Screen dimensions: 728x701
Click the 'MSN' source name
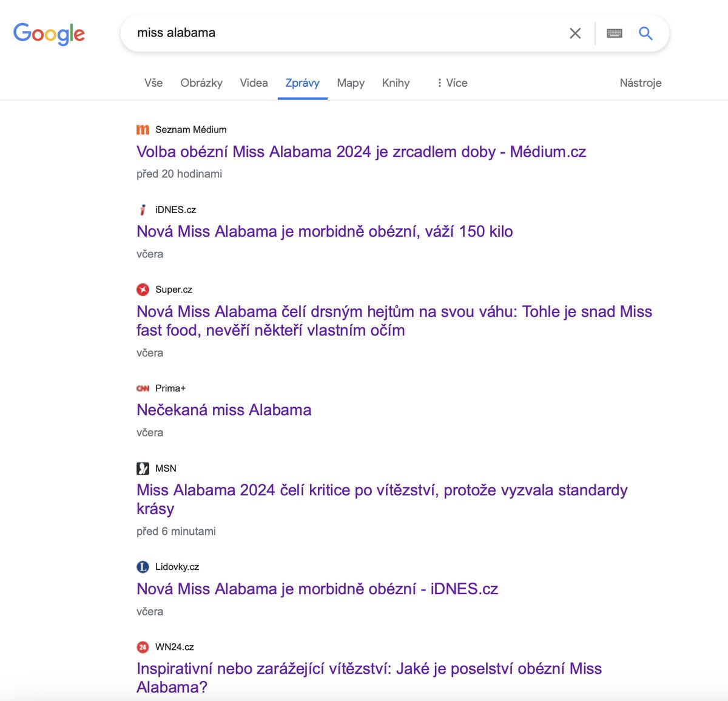coord(166,468)
